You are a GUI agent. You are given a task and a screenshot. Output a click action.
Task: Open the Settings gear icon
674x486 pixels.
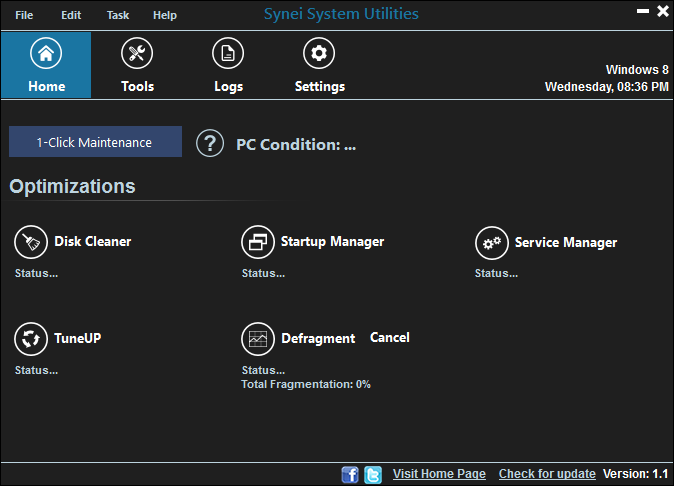319,53
